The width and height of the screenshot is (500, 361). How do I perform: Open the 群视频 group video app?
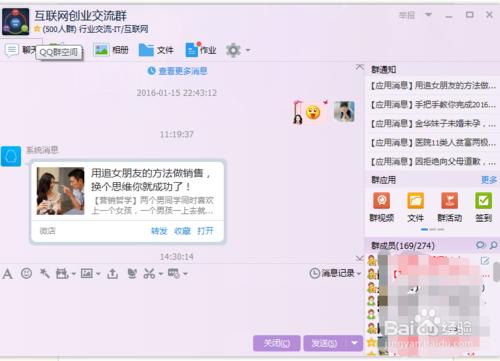[382, 207]
